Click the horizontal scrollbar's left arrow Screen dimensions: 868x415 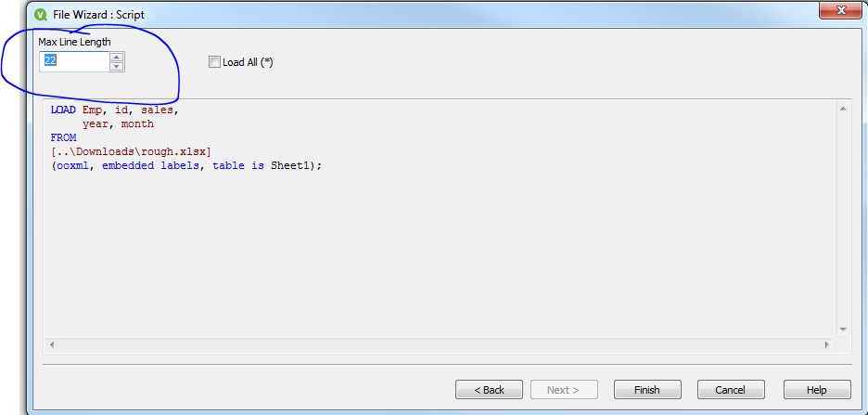[50, 344]
